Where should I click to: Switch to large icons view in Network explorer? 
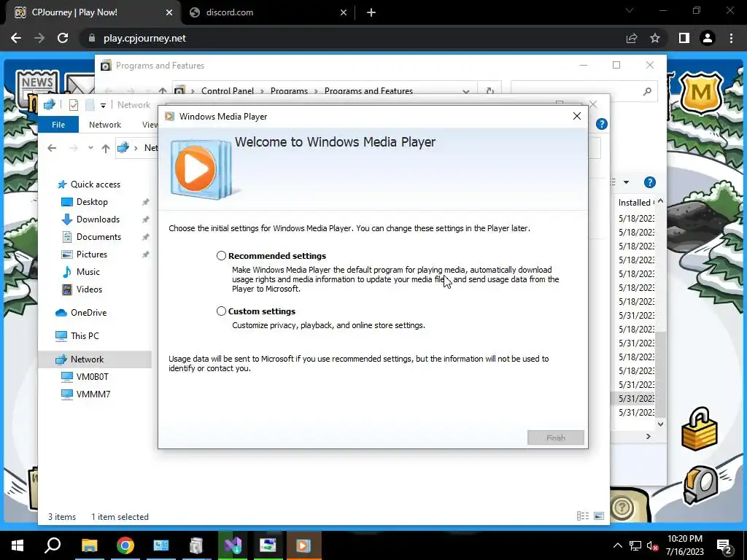point(599,516)
